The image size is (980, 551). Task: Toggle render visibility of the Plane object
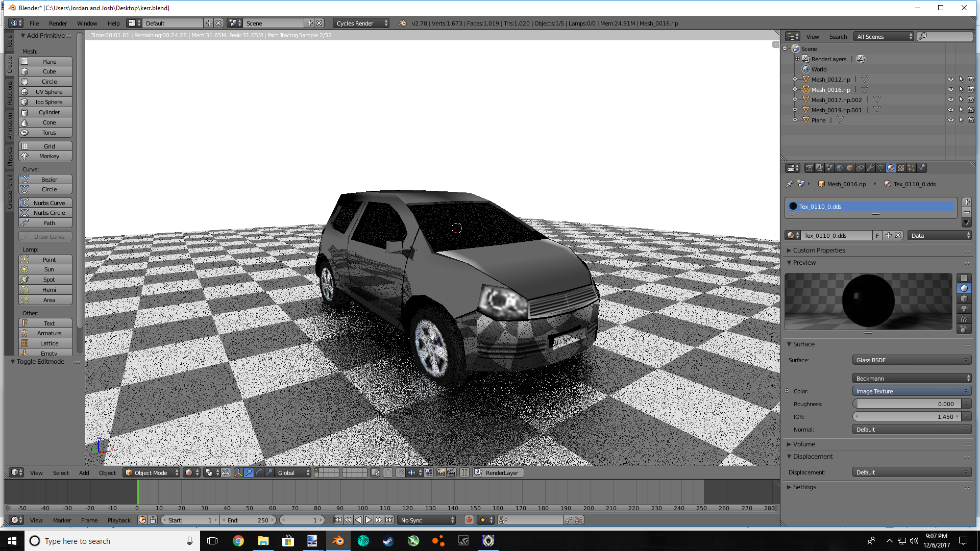click(971, 120)
